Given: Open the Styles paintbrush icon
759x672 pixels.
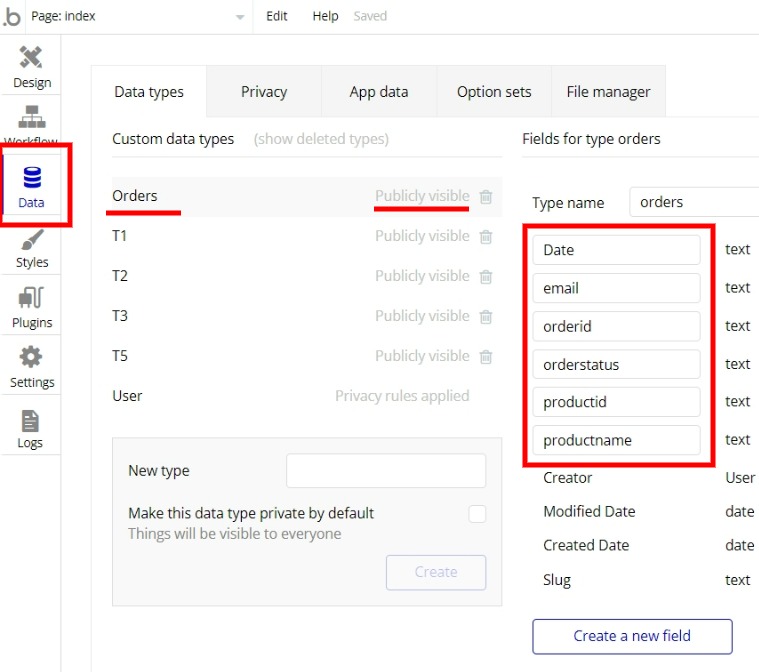Looking at the screenshot, I should [32, 240].
